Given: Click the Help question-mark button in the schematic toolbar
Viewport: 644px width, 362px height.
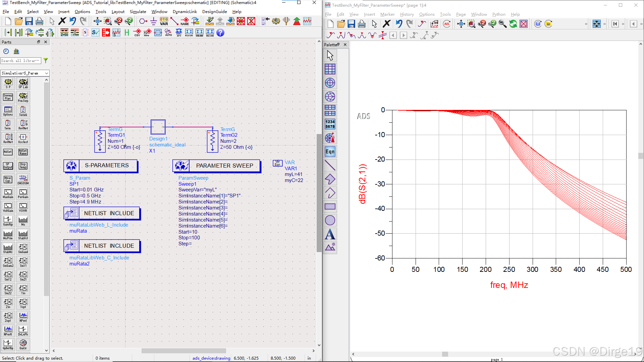Looking at the screenshot, I should coord(220,33).
